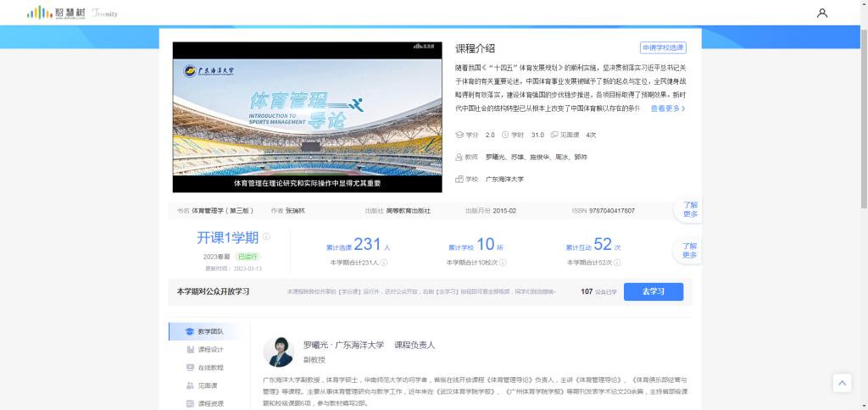This screenshot has width=868, height=410.
Task: Switch to the 课程设计 sidebar tab
Action: pos(209,349)
